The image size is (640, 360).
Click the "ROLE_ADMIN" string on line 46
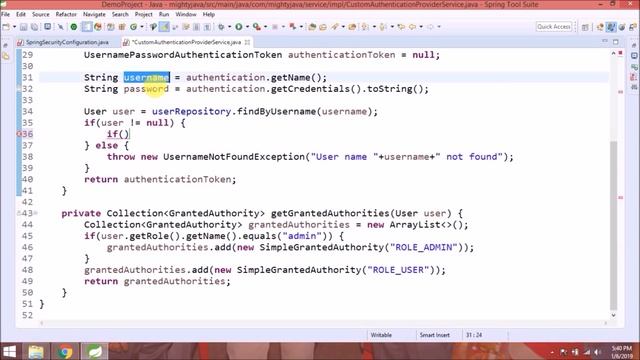pyautogui.click(x=424, y=247)
